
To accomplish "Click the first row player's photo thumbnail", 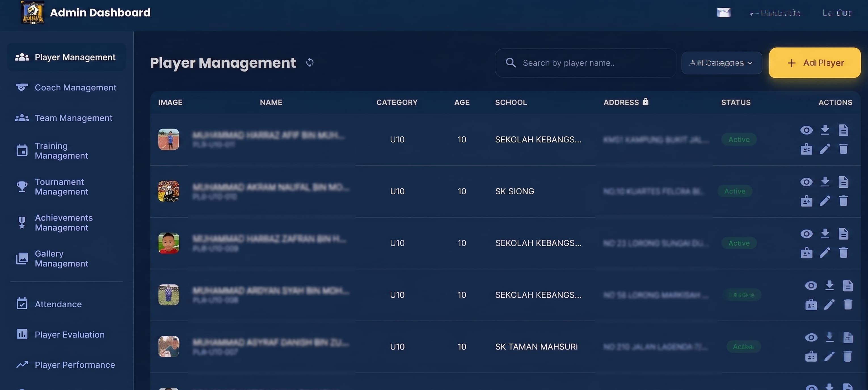I will tap(168, 139).
